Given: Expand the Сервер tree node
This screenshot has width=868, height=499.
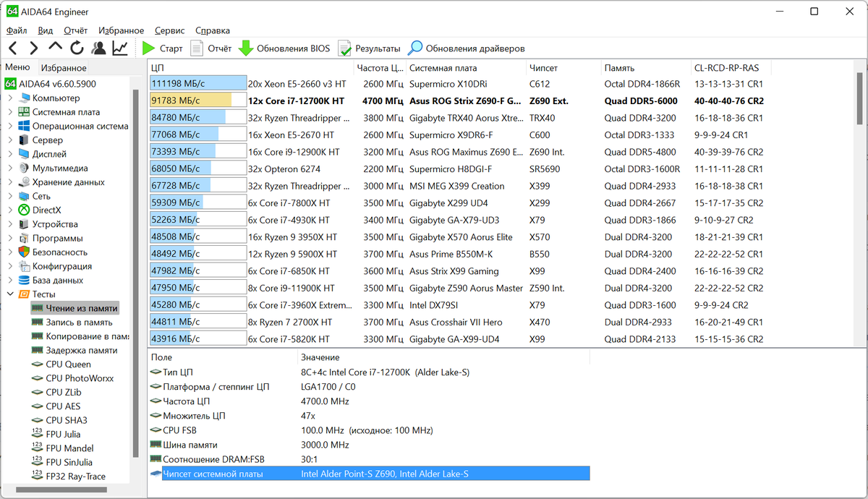Looking at the screenshot, I should [10, 140].
